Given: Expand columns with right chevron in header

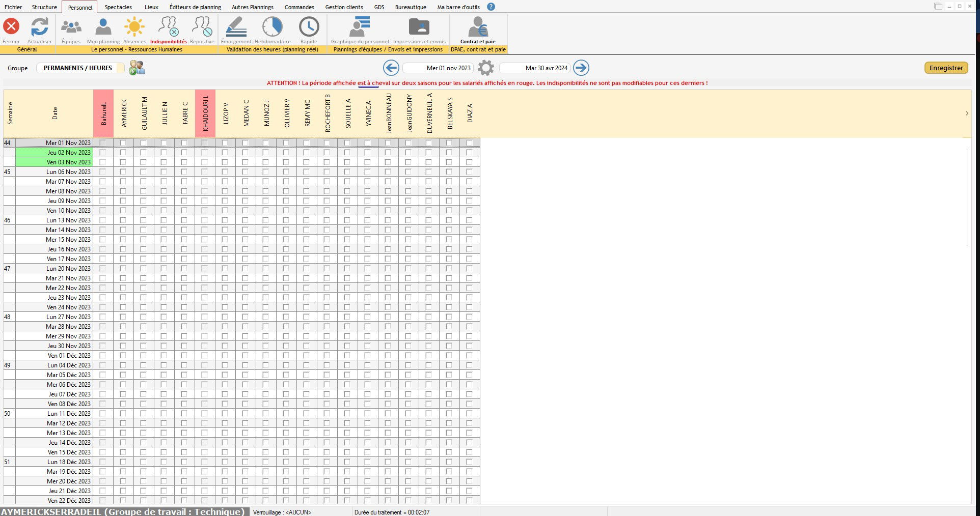Looking at the screenshot, I should tap(966, 113).
